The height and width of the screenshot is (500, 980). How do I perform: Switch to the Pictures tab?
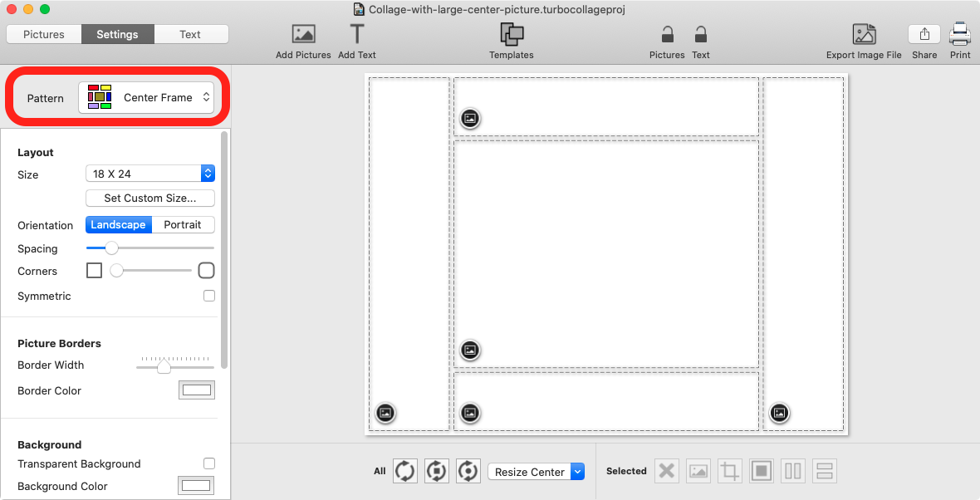pos(44,34)
